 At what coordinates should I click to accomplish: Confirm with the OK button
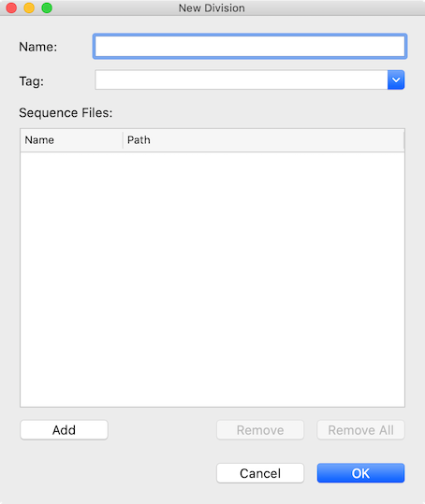click(x=360, y=473)
